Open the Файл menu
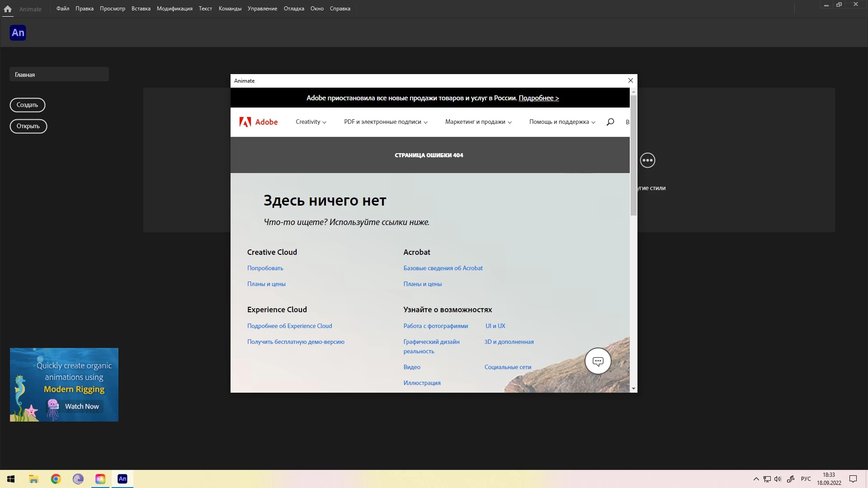 (63, 9)
